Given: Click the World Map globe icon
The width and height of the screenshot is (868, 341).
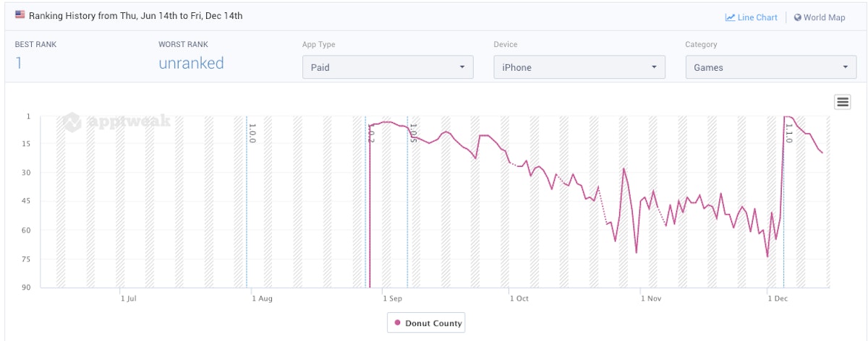Looking at the screenshot, I should (x=798, y=17).
